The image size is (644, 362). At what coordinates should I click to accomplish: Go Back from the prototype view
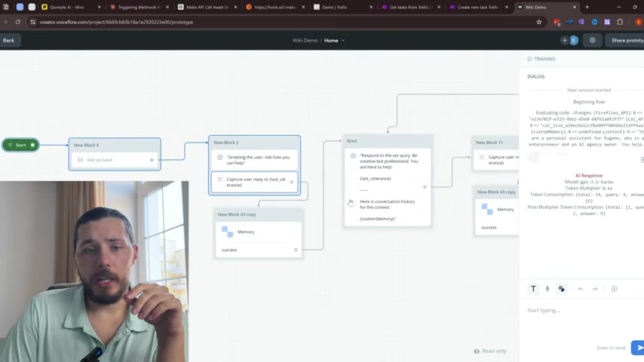(8, 40)
